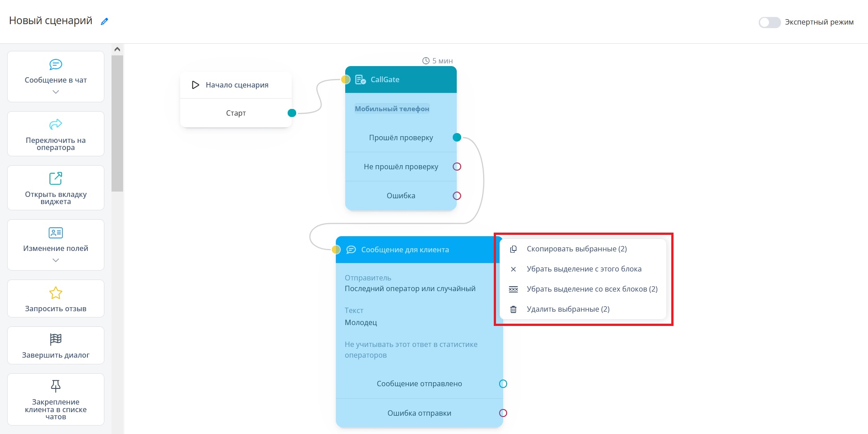The width and height of the screenshot is (868, 434).
Task: Click the CallGate header icon
Action: click(x=360, y=80)
